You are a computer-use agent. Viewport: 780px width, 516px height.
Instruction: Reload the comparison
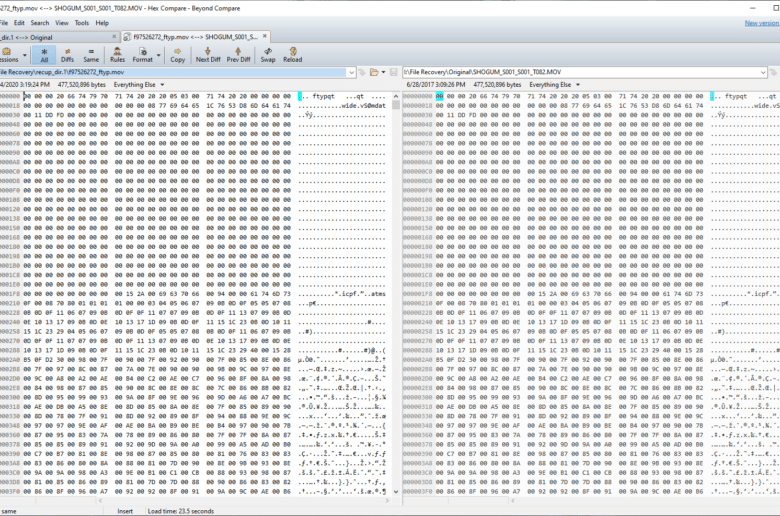click(x=292, y=55)
